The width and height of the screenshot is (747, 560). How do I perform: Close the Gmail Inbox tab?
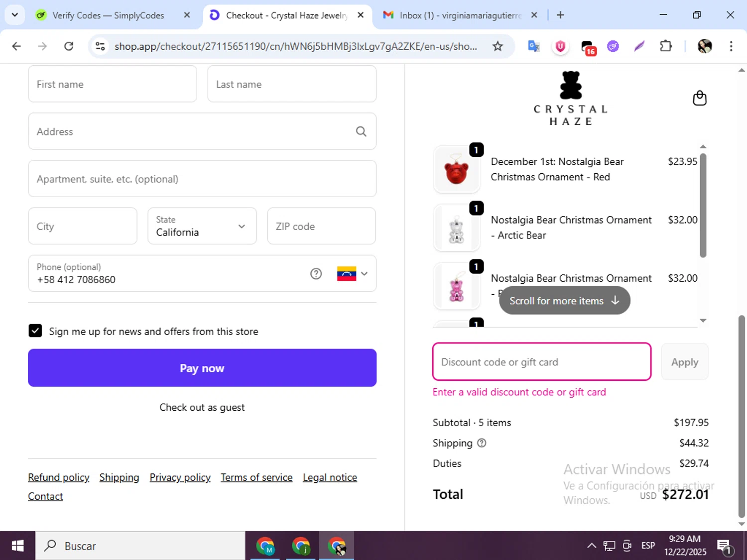coord(534,15)
